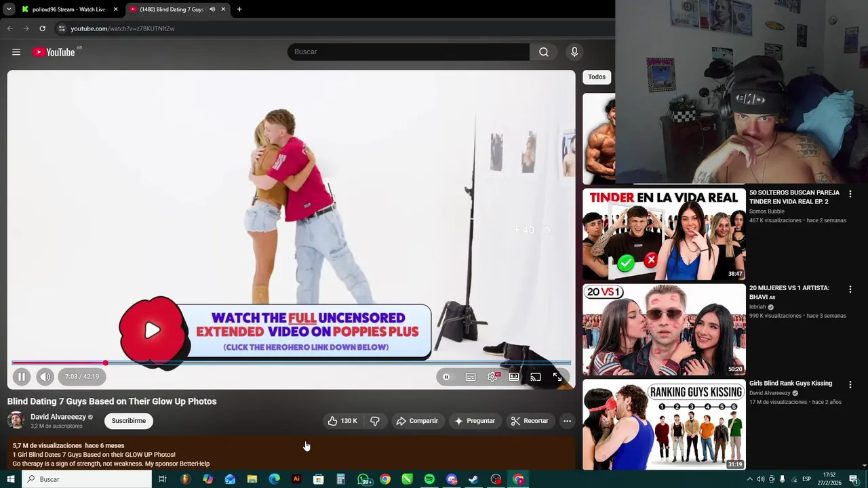Go back with the browser back arrow
Screen dimensions: 868x488
(x=9, y=28)
